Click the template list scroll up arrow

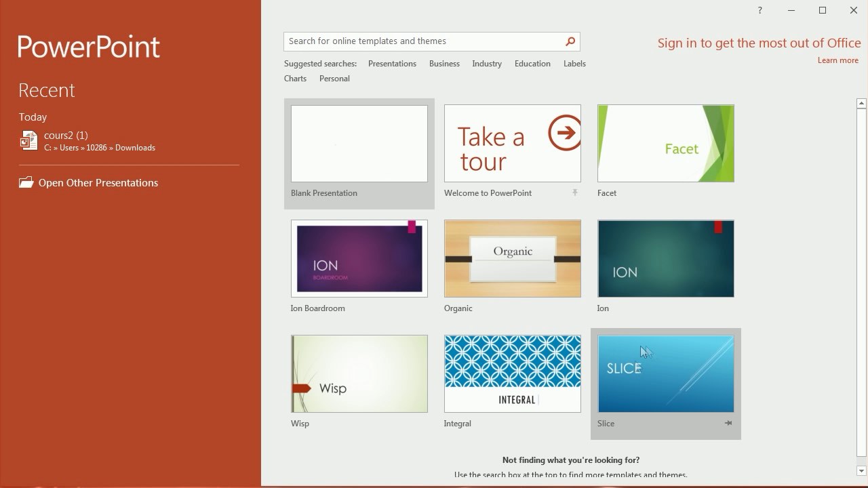(861, 104)
